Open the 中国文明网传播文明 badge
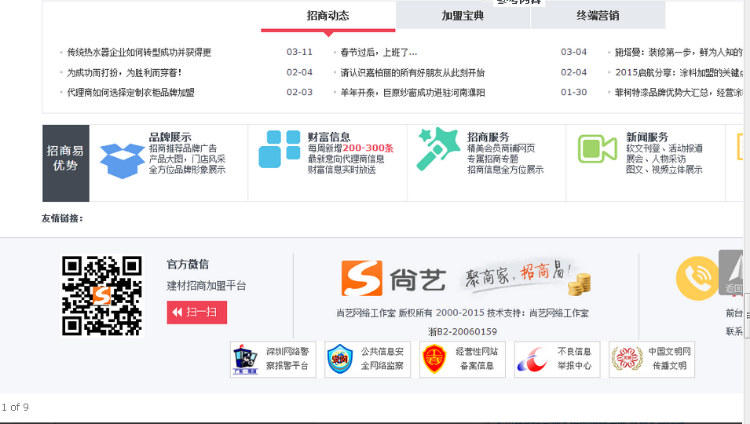The height and width of the screenshot is (424, 750). (651, 359)
